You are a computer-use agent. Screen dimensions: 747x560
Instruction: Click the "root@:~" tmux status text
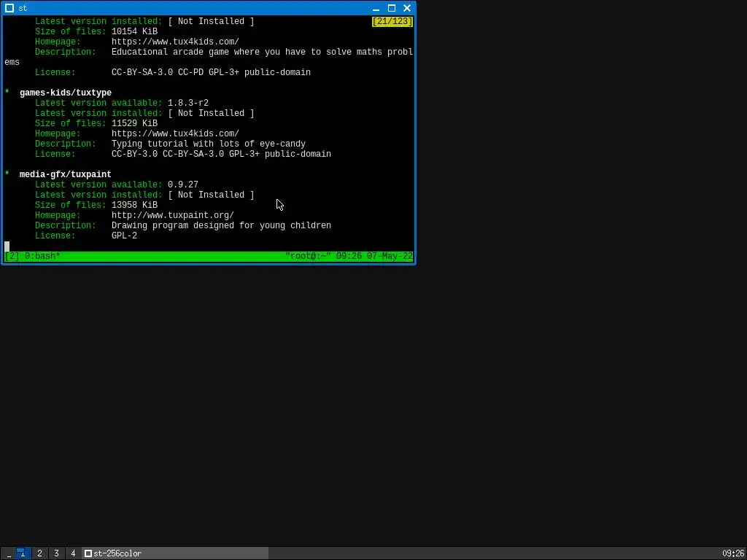pos(309,256)
